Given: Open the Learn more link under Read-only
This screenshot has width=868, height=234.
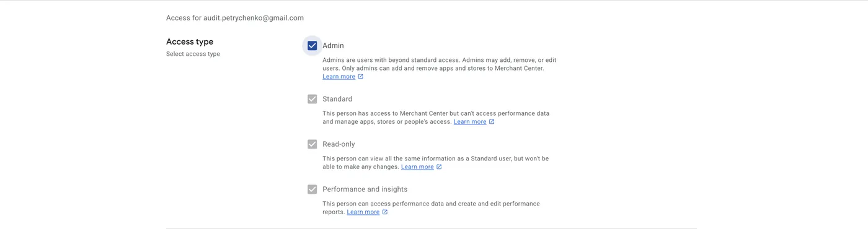Looking at the screenshot, I should (x=417, y=167).
